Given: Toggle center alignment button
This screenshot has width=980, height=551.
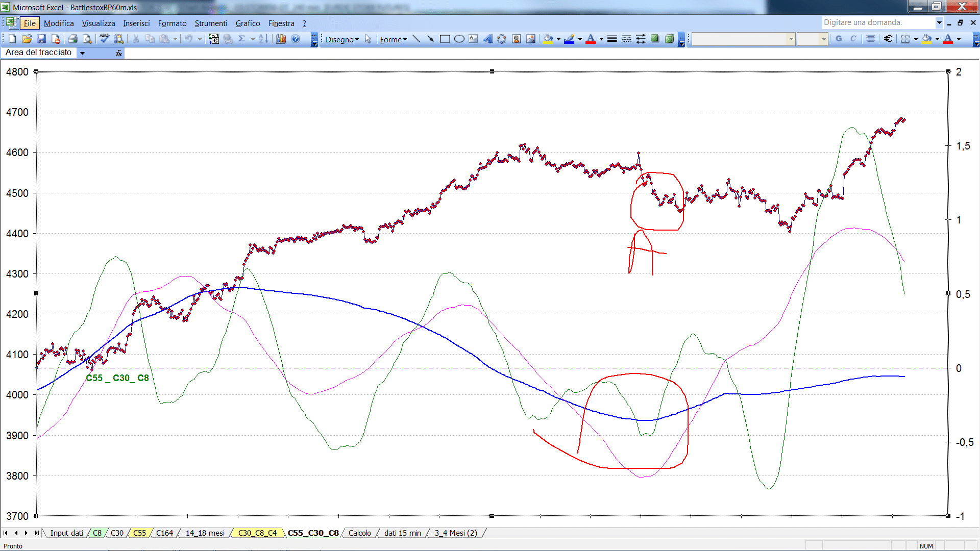Looking at the screenshot, I should (871, 39).
